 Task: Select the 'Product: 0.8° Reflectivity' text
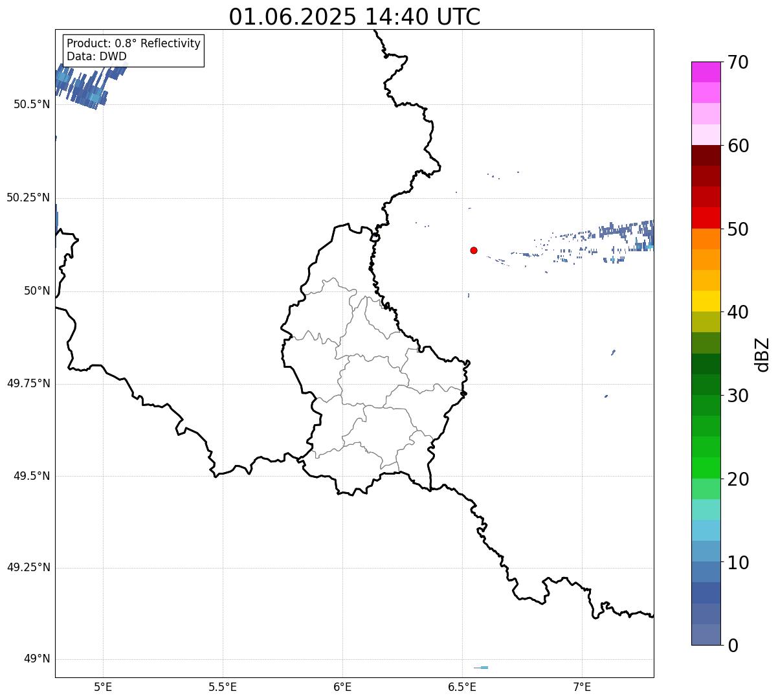[134, 43]
